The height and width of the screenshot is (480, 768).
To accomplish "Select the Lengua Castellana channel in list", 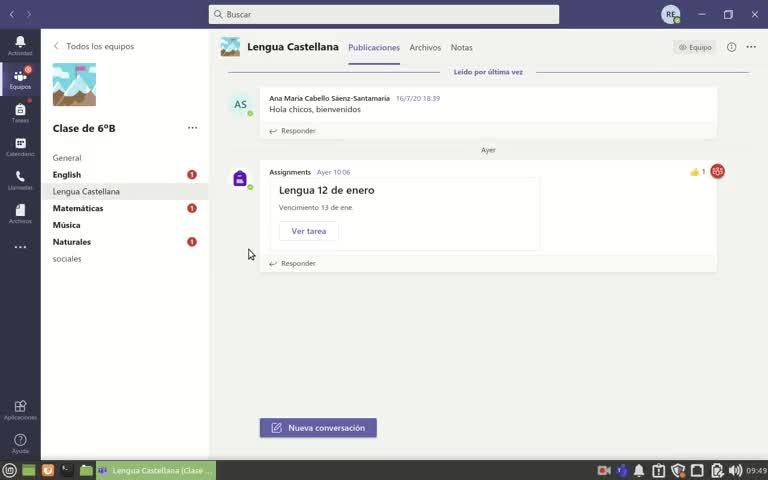I will click(125, 192).
